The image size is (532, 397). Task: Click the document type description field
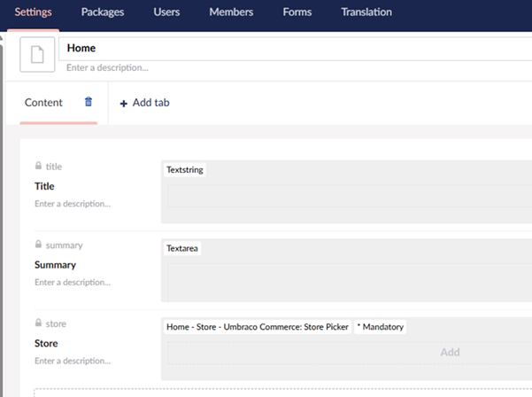[292, 67]
